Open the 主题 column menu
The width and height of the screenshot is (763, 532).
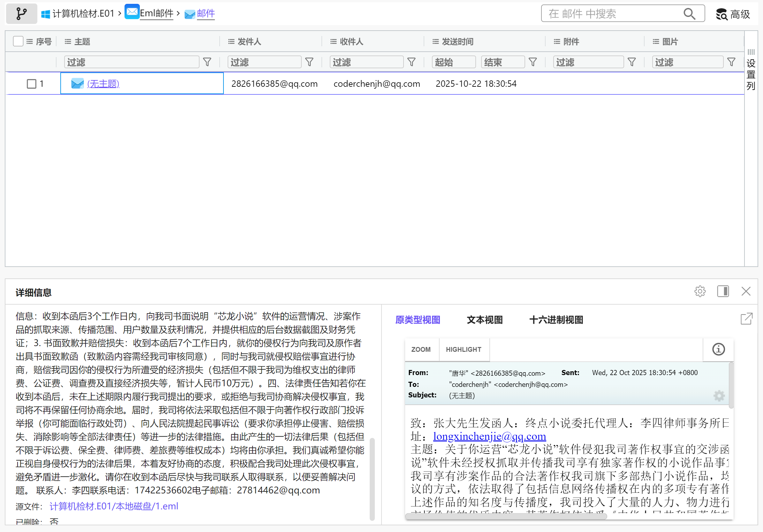(x=68, y=41)
